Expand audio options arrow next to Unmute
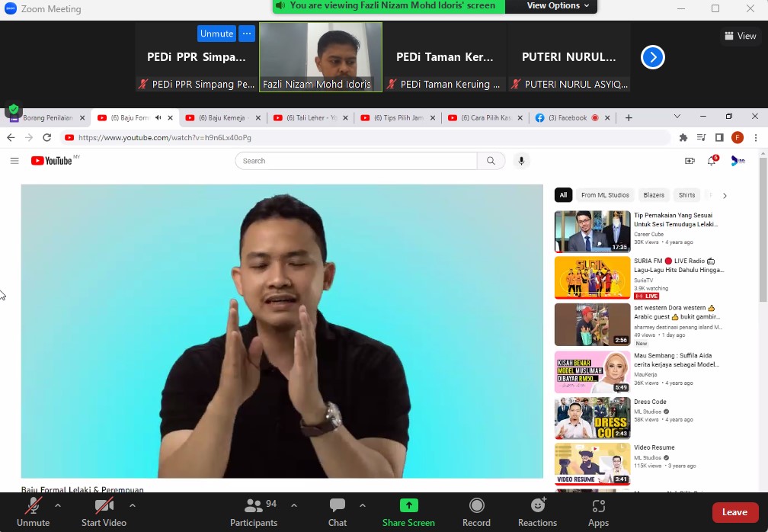768x532 pixels. pyautogui.click(x=58, y=505)
